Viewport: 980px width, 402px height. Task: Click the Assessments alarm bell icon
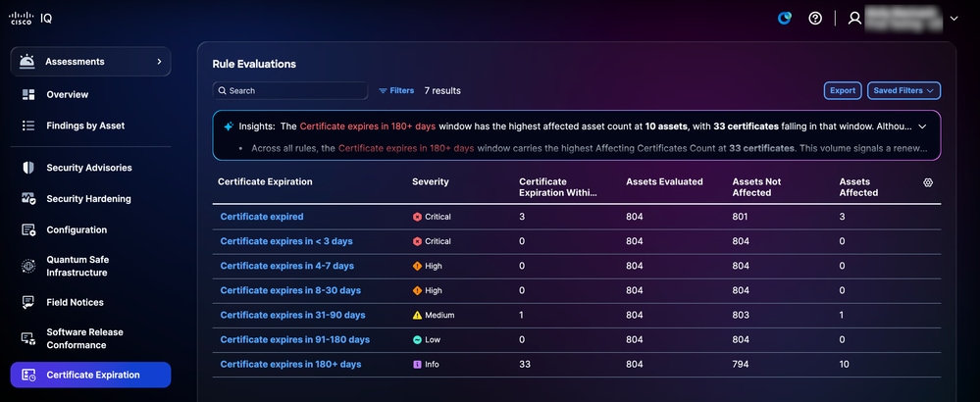point(26,61)
